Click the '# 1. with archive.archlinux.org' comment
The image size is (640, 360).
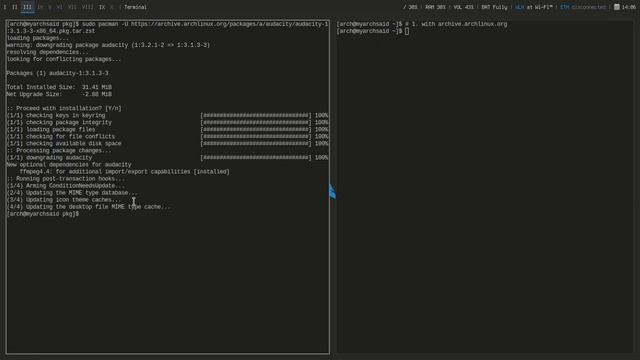click(x=456, y=24)
